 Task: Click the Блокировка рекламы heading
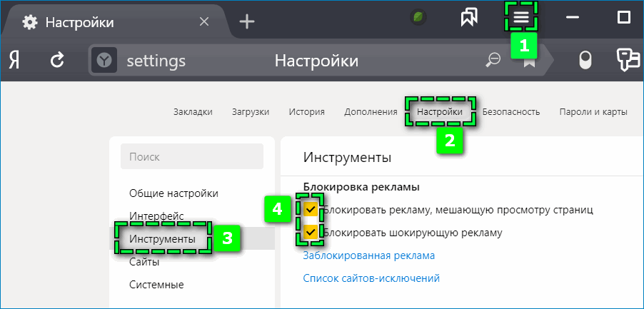(361, 188)
